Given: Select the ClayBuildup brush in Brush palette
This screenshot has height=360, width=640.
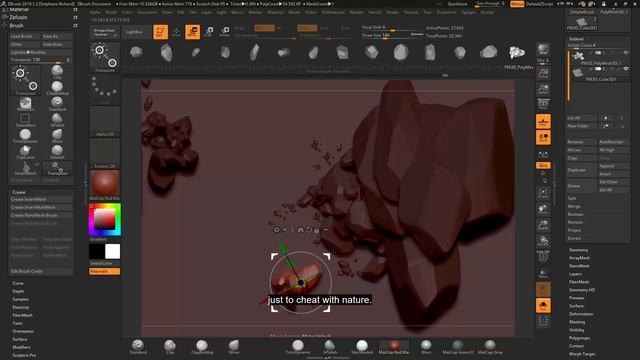Looking at the screenshot, I should (x=57, y=88).
